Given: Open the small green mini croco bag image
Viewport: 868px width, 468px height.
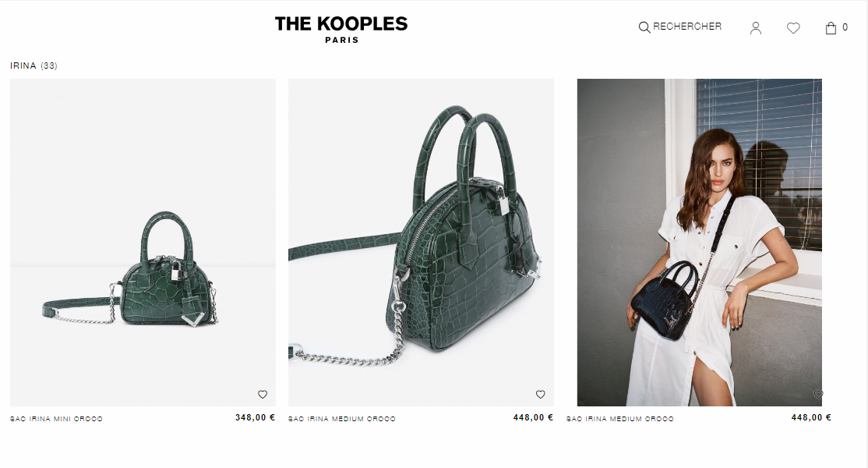Looking at the screenshot, I should pos(143,242).
